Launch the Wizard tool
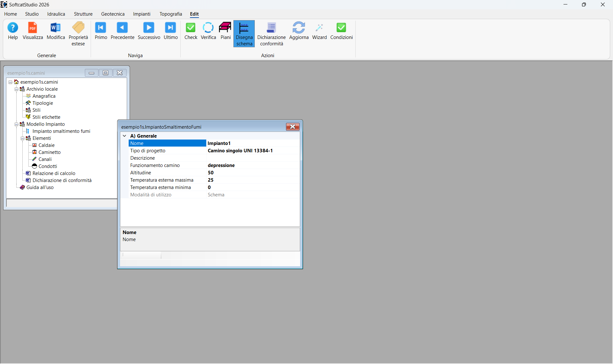613x364 pixels. [x=319, y=31]
